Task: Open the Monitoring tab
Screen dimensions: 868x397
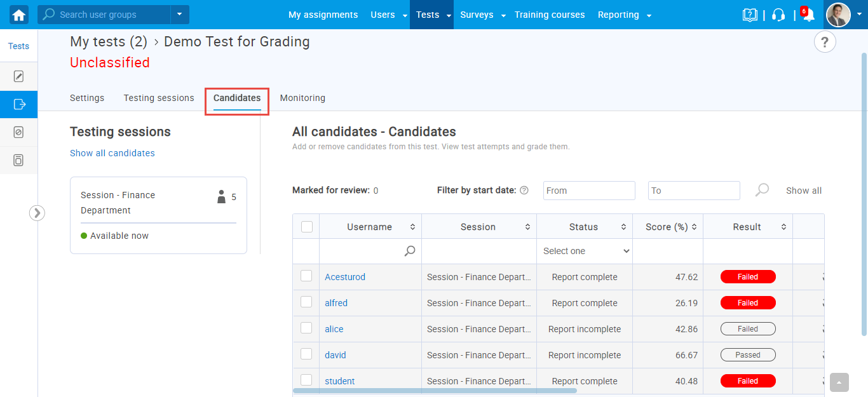Action: [x=302, y=98]
